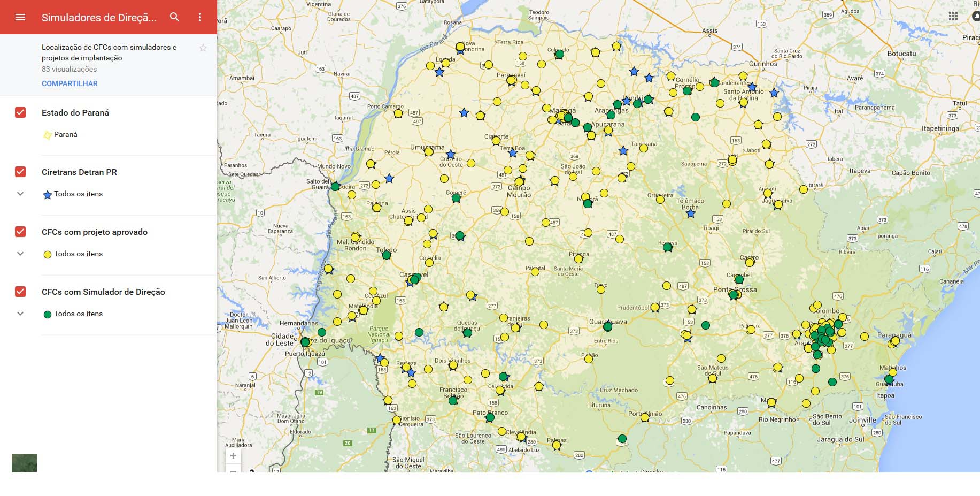Viewport: 980px width, 496px height.
Task: Click the yellow circle legend swatch
Action: click(47, 255)
